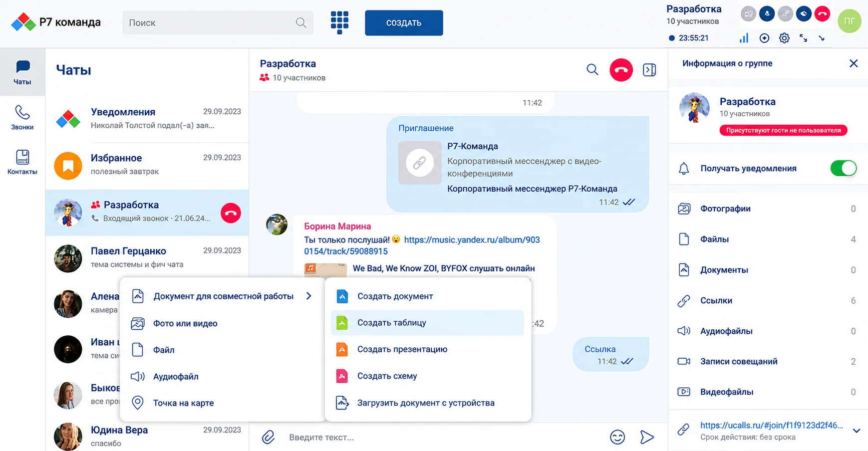Click the search magnifier in the top search bar
This screenshot has height=451, width=868.
click(x=301, y=22)
